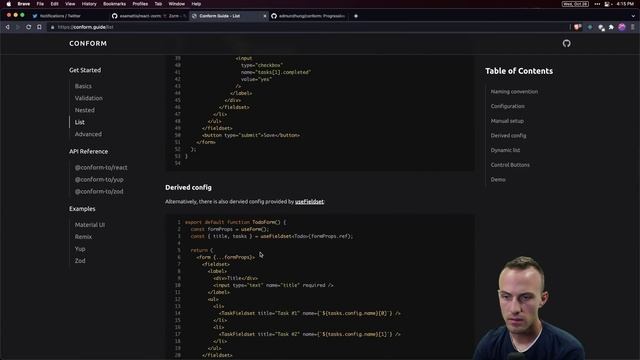Click the three-dot menu bar status icon
Viewport: 640px width, 360px height.
(x=597, y=4)
